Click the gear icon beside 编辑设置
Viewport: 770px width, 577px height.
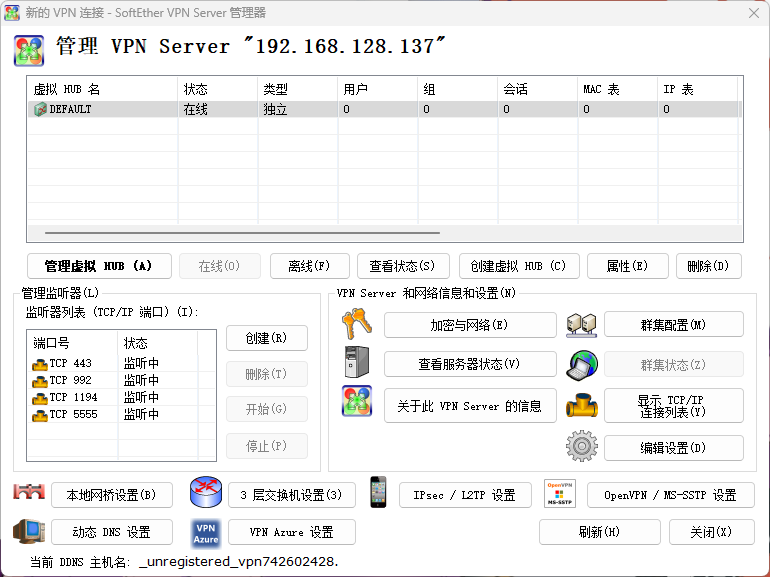pyautogui.click(x=582, y=446)
